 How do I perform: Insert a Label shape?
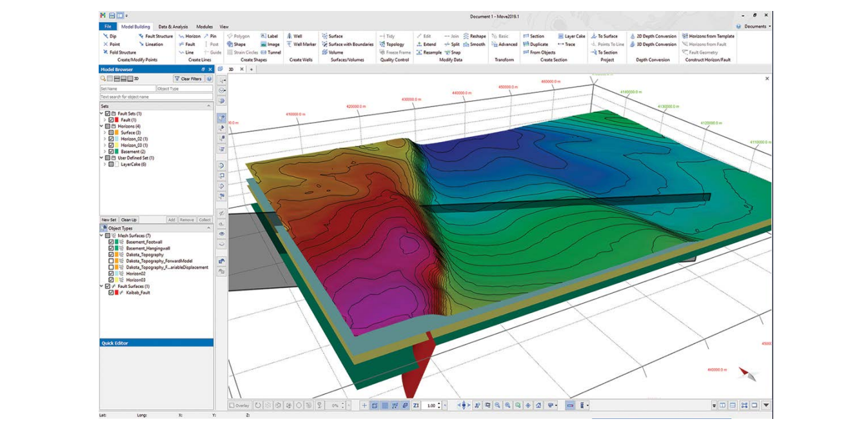click(x=269, y=36)
